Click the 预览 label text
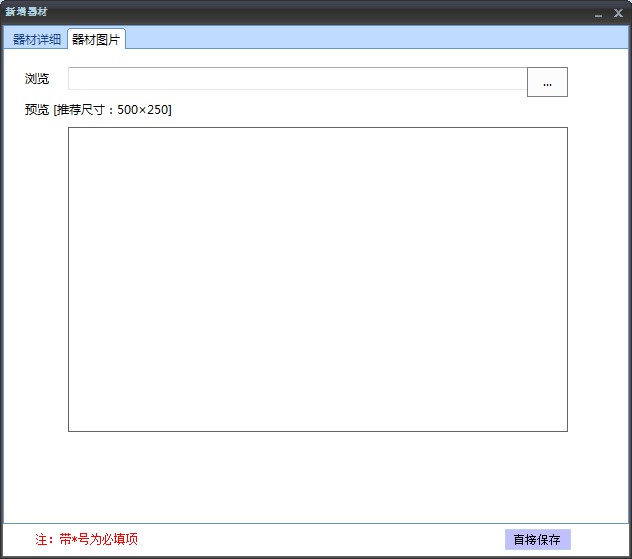632x559 pixels. (x=37, y=109)
